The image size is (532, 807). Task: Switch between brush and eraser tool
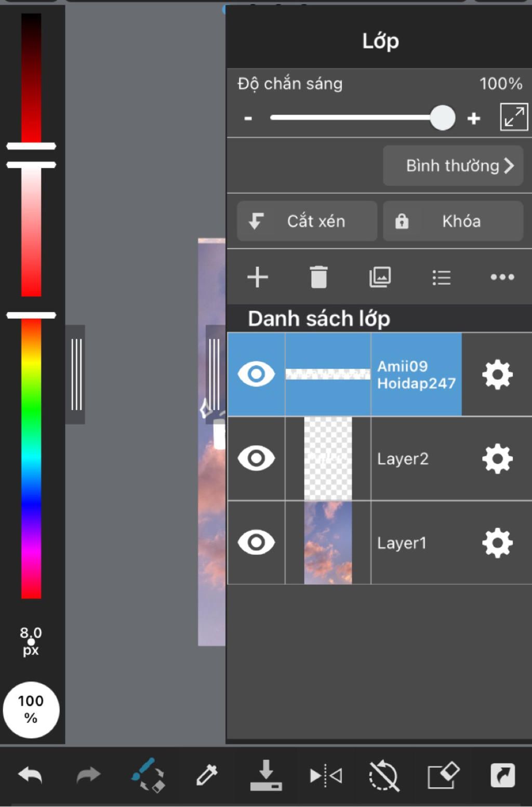tap(148, 775)
